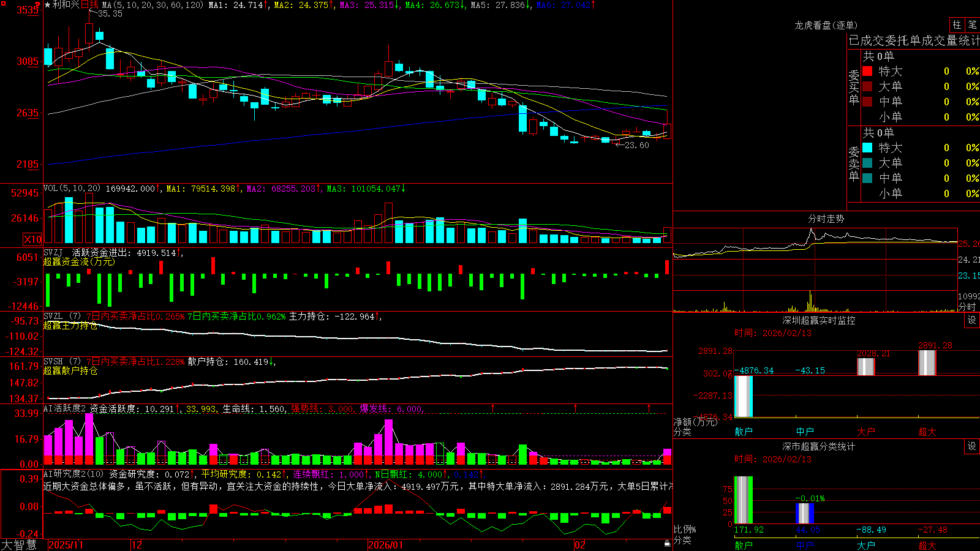Switch to 柱 (bar) display mode
Screen dimensions: 980x551
click(x=957, y=24)
